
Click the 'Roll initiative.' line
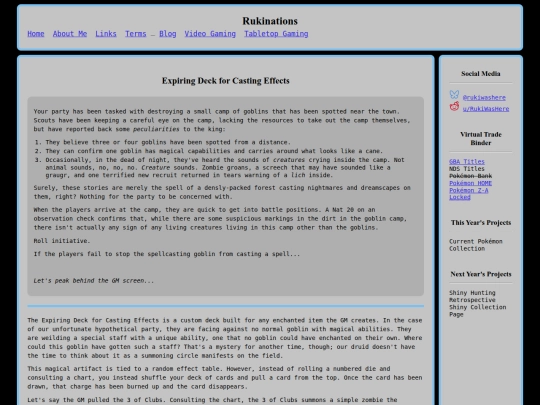coord(62,241)
